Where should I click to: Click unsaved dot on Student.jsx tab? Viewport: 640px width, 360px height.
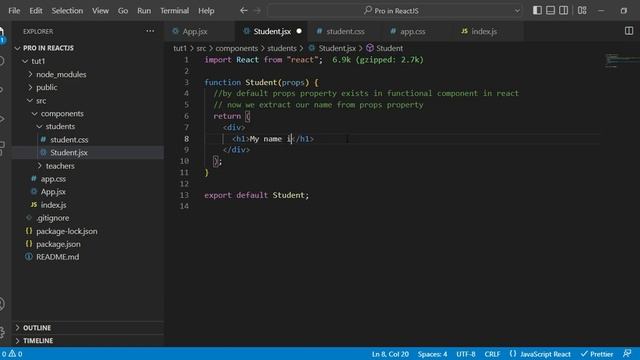[x=299, y=31]
